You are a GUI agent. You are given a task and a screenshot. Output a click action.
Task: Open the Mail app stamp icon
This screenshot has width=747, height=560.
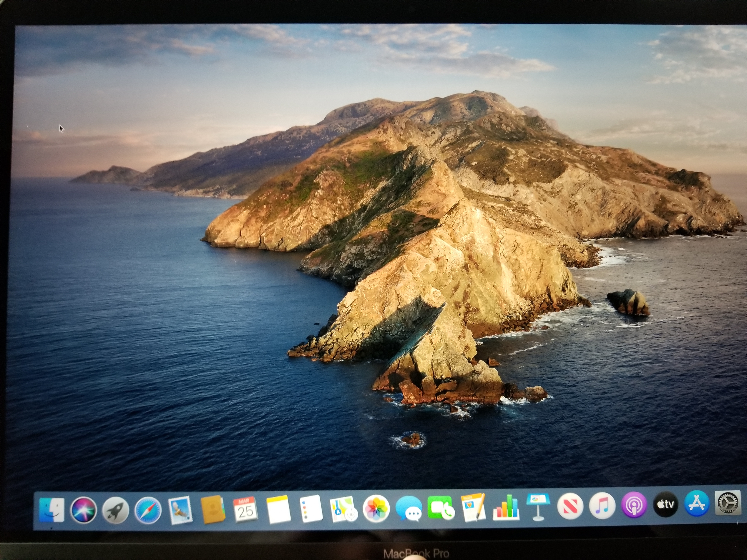(180, 510)
